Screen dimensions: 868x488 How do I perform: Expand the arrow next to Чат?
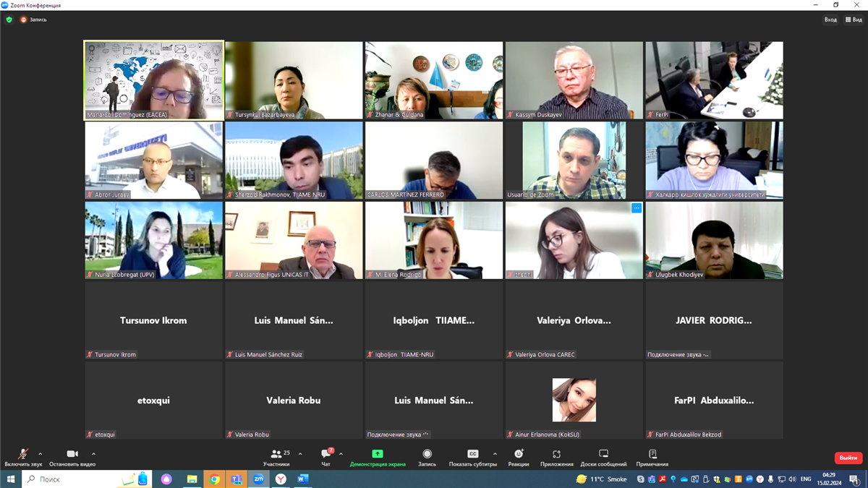[x=341, y=454]
